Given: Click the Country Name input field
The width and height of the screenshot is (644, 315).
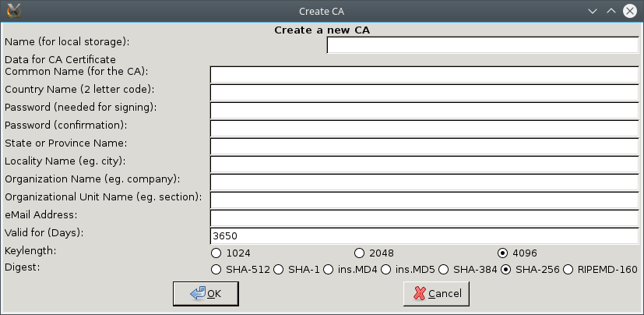Looking at the screenshot, I should tap(424, 93).
